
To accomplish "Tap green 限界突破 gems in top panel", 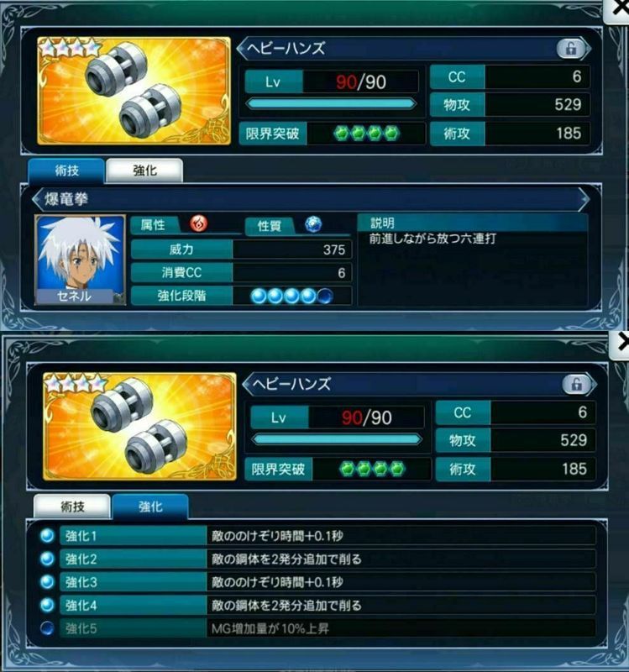I will coord(366,134).
